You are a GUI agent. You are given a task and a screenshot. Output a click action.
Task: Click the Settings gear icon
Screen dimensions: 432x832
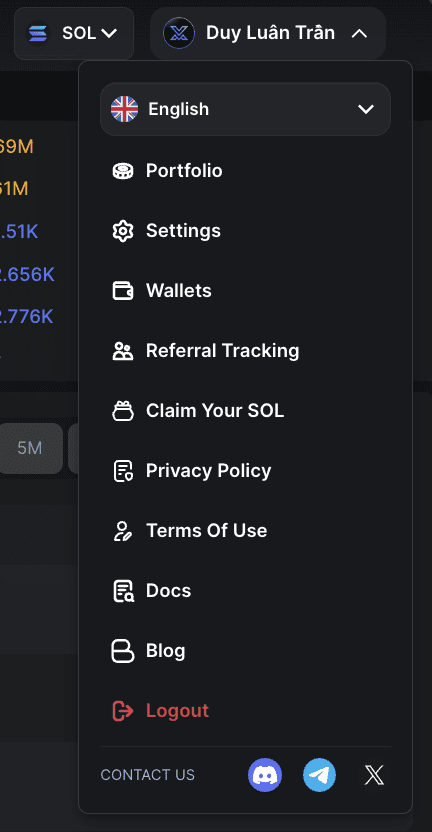[123, 231]
